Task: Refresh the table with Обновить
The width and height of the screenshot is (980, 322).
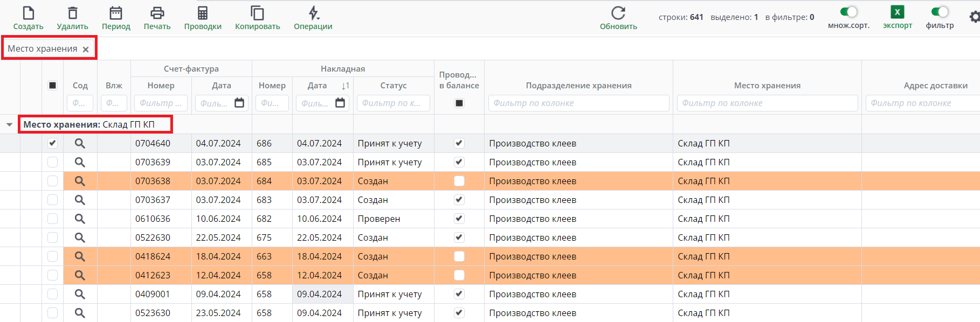Action: click(618, 13)
